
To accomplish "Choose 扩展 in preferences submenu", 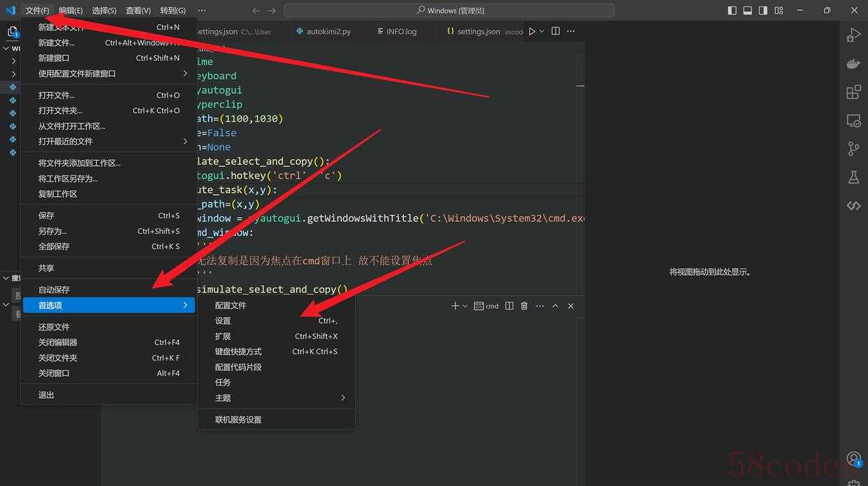I will [x=276, y=337].
